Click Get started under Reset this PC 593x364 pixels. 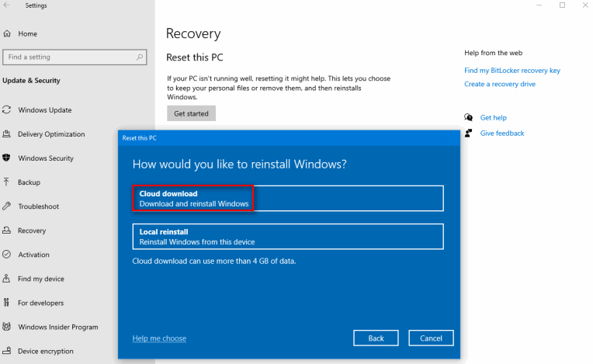[192, 113]
